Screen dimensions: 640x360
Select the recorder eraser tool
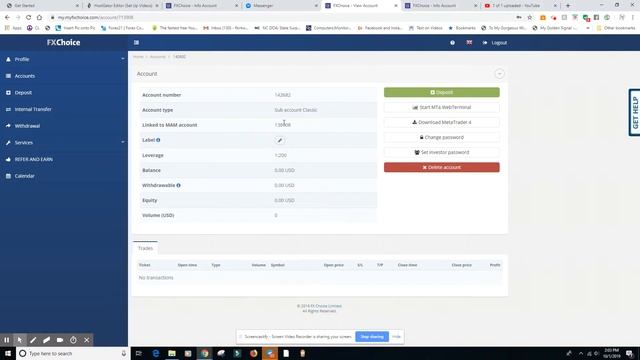coord(47,340)
